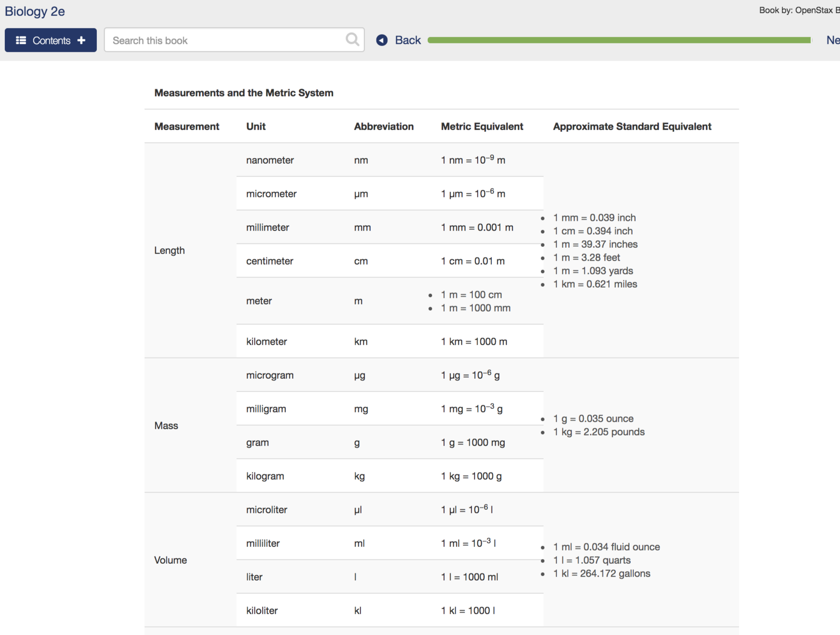Click the Approximate Standard Equivalent column header

[632, 126]
